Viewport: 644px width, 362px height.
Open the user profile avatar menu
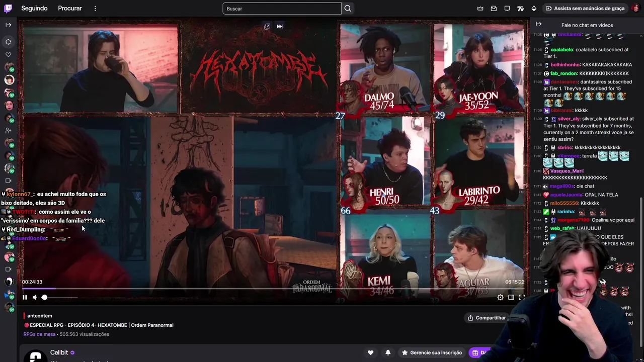click(x=636, y=9)
